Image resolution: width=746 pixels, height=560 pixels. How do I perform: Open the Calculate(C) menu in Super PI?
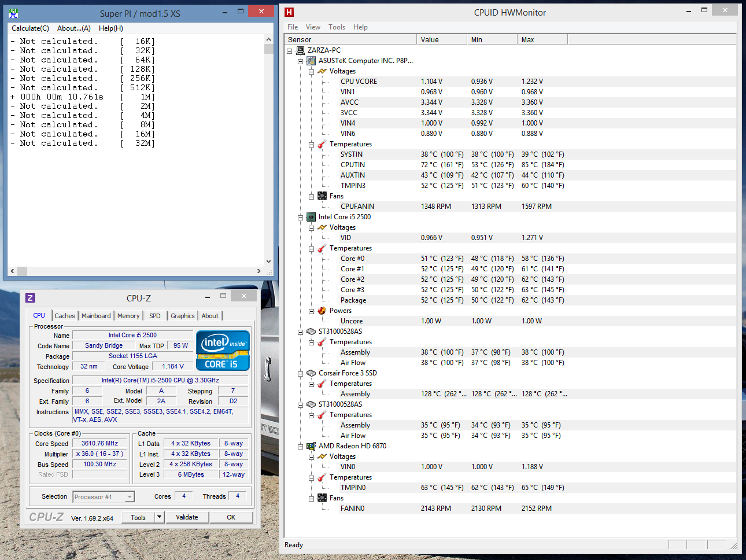(x=30, y=28)
